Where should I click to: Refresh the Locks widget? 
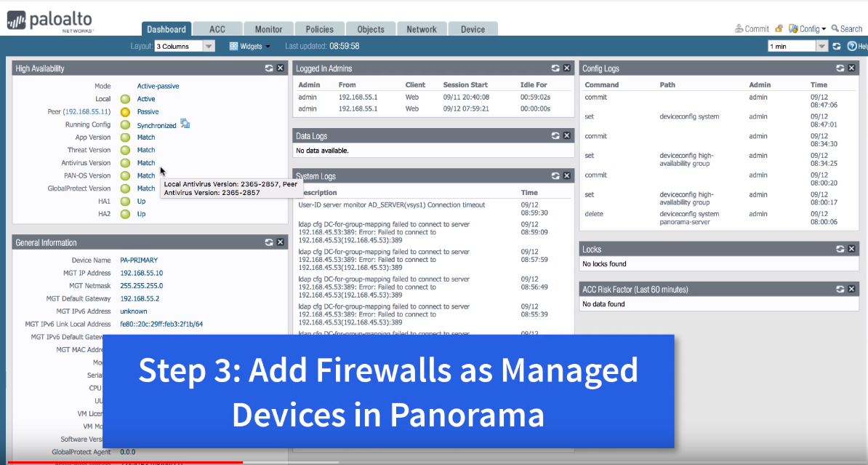point(840,250)
